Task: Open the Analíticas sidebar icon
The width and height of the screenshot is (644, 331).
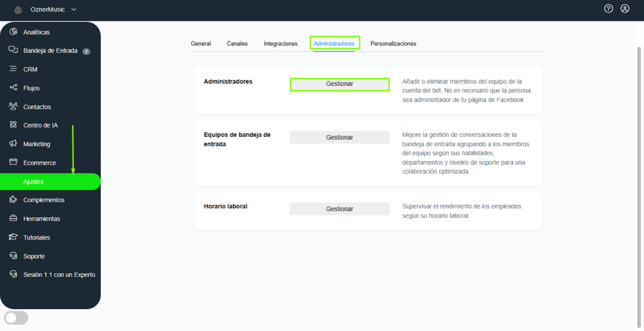Action: (13, 32)
